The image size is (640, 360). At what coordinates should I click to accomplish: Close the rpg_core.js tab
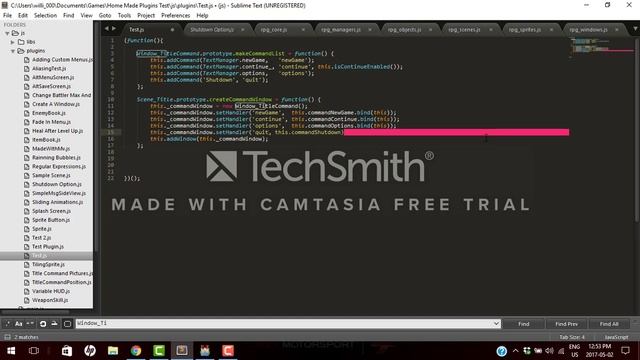click(303, 30)
